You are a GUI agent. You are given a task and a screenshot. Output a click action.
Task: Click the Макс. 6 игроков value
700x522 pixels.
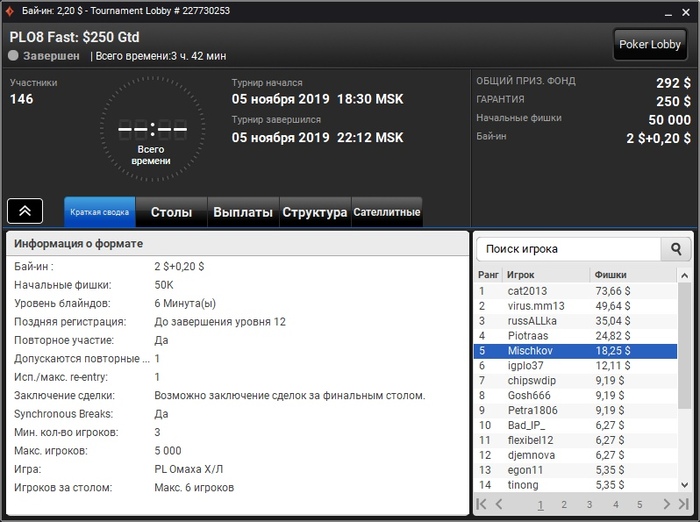[194, 488]
